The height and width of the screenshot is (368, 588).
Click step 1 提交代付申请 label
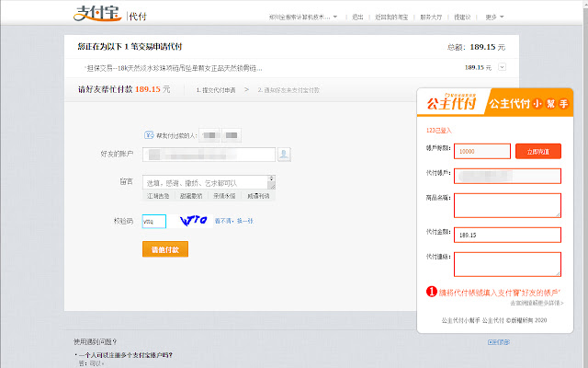[216, 90]
